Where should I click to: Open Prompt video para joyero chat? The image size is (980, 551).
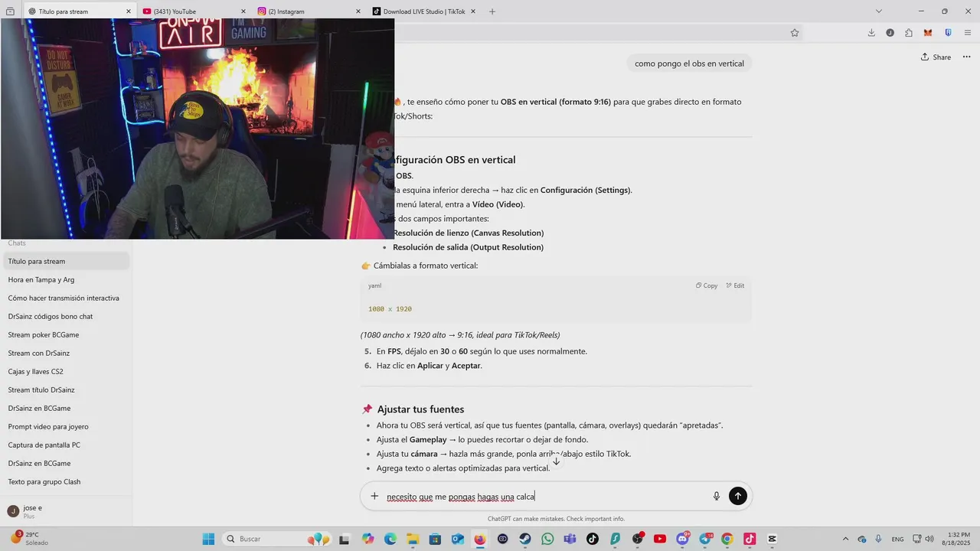click(x=66, y=427)
